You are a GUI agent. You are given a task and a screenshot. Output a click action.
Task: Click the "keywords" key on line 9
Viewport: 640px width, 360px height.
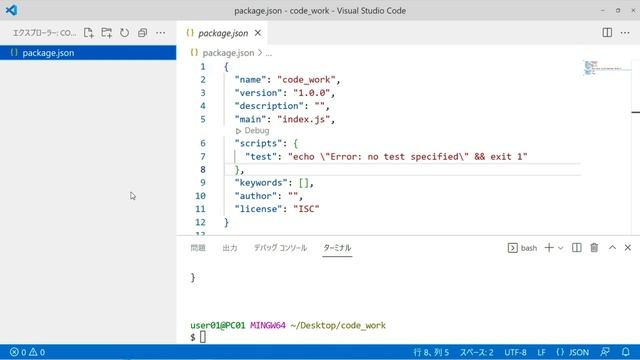(x=261, y=183)
